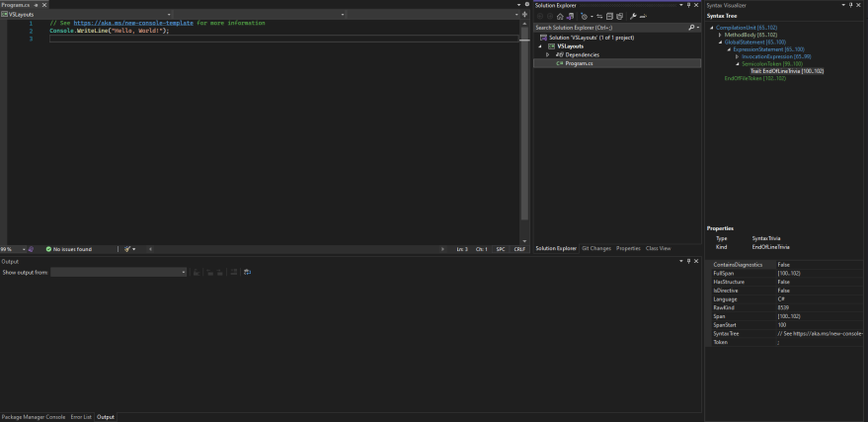Click the purple IntelliCode icon near zoom

32,249
